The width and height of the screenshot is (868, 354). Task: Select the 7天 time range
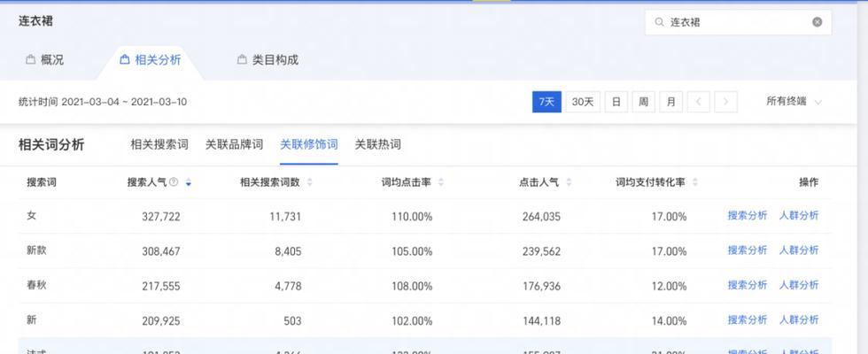(x=547, y=102)
